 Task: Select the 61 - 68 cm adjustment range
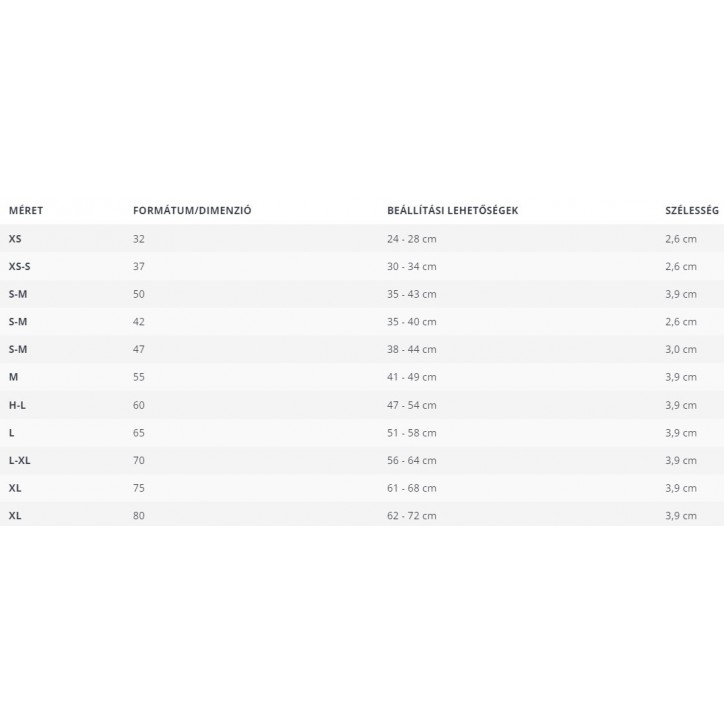pyautogui.click(x=412, y=488)
